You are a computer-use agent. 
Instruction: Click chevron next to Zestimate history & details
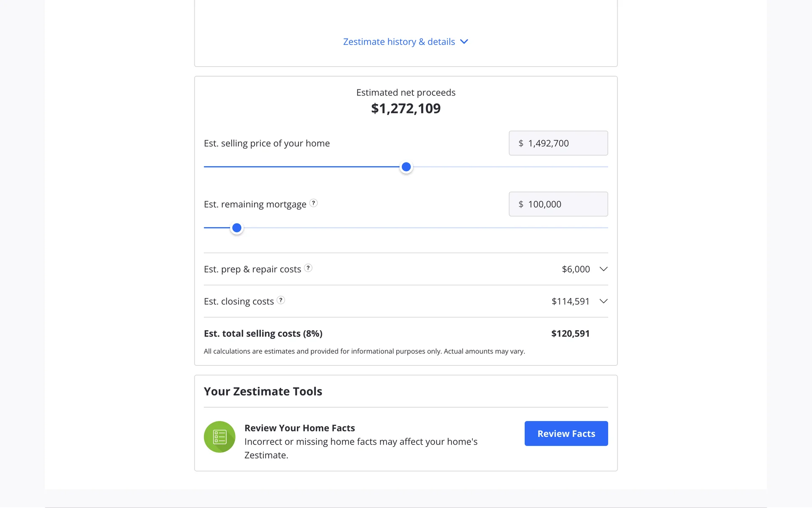coord(464,41)
